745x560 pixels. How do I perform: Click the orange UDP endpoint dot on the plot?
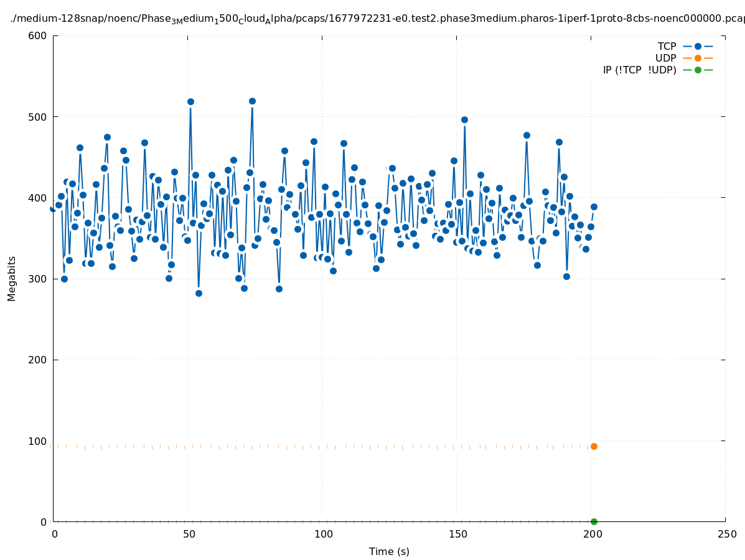click(x=594, y=446)
